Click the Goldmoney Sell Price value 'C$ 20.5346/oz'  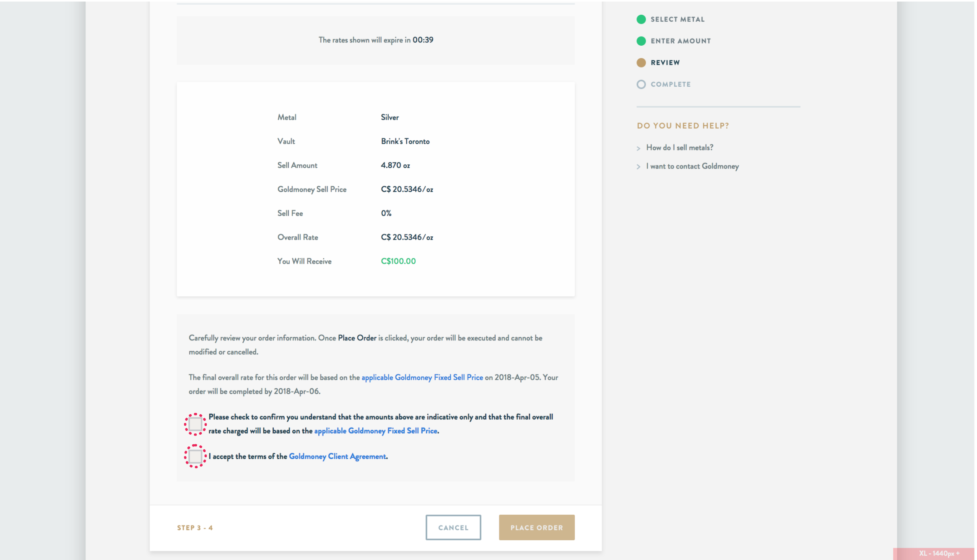[x=407, y=189]
